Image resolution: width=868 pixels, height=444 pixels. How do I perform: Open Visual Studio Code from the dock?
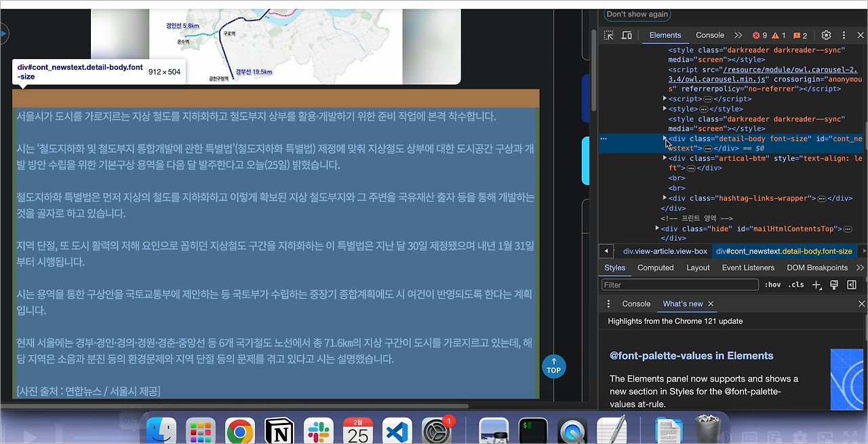point(397,430)
